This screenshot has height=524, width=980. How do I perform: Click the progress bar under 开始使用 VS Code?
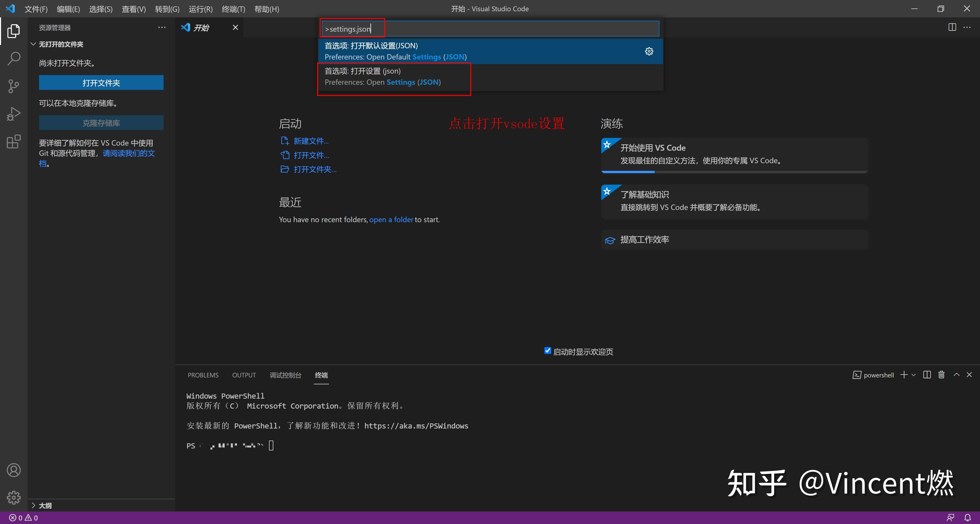[734, 172]
